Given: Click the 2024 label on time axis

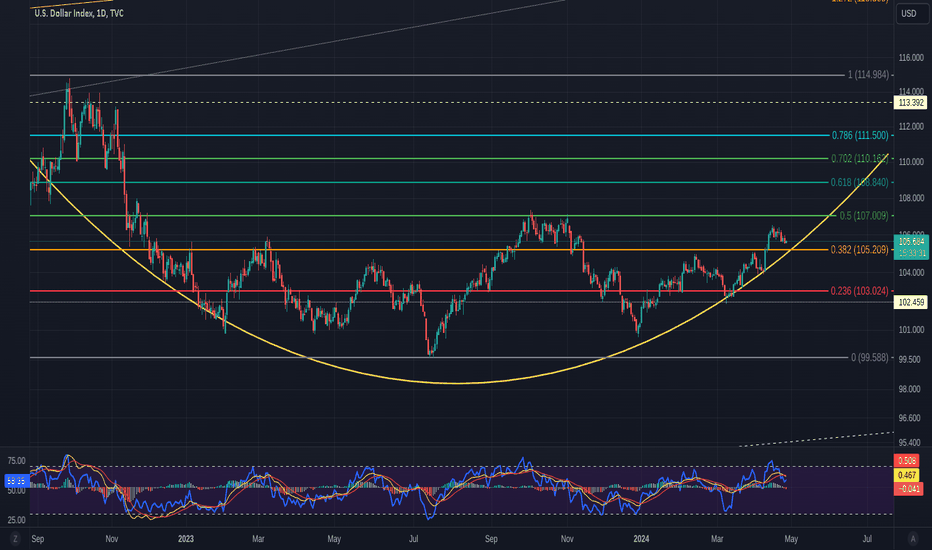Looking at the screenshot, I should [x=641, y=539].
